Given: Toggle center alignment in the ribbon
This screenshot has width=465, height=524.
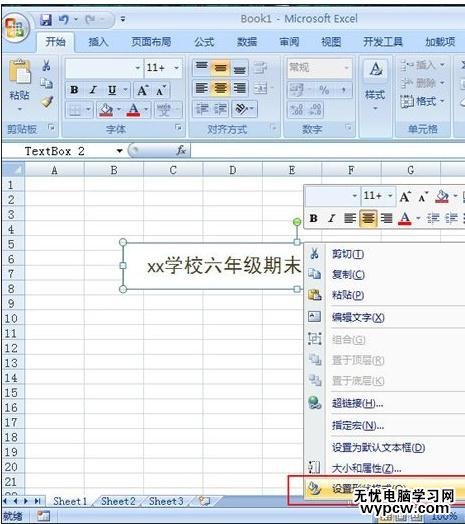Looking at the screenshot, I should (x=220, y=89).
